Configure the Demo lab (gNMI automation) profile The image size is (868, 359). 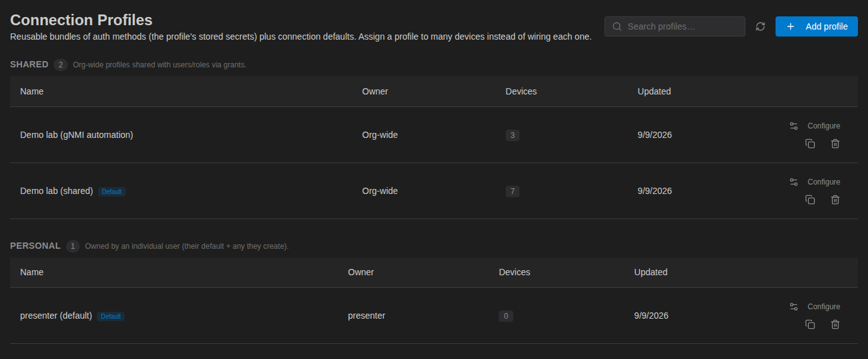tap(815, 126)
